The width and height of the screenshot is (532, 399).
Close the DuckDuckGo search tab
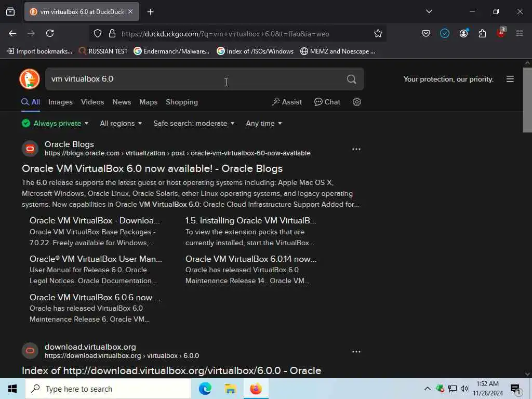(x=130, y=11)
